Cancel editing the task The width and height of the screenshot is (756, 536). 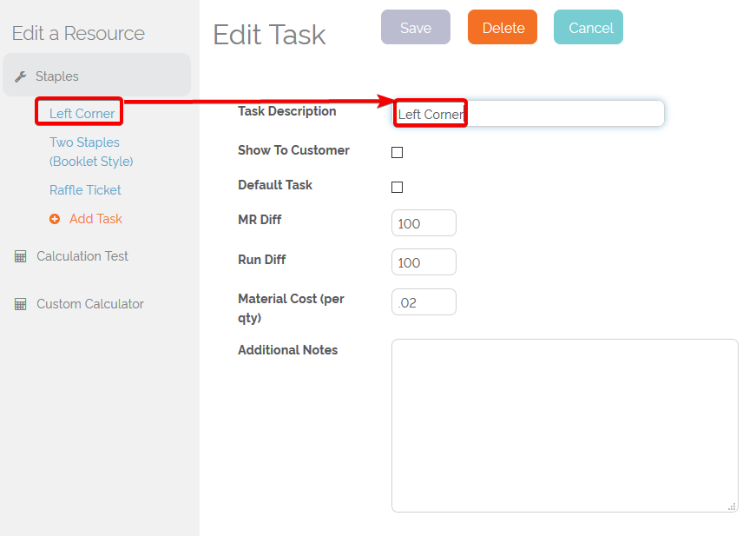(588, 27)
